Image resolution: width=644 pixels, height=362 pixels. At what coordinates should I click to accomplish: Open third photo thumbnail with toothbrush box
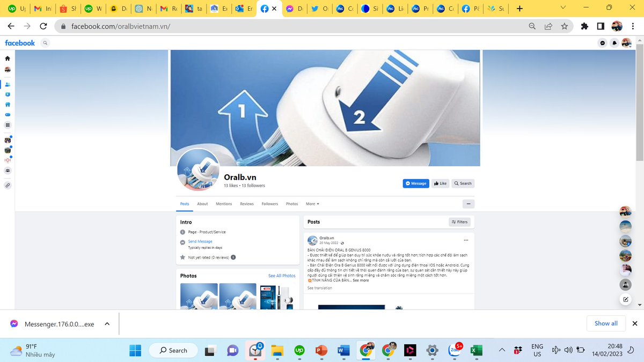point(277,296)
